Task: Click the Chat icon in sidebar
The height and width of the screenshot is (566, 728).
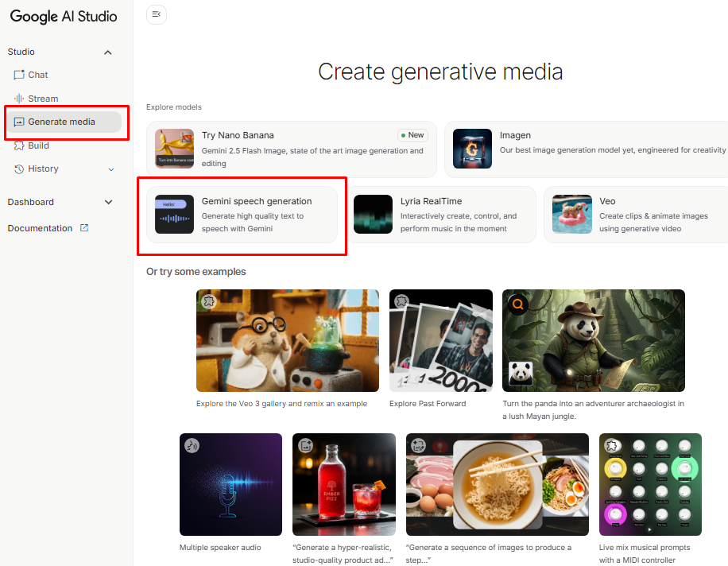Action: coord(18,75)
